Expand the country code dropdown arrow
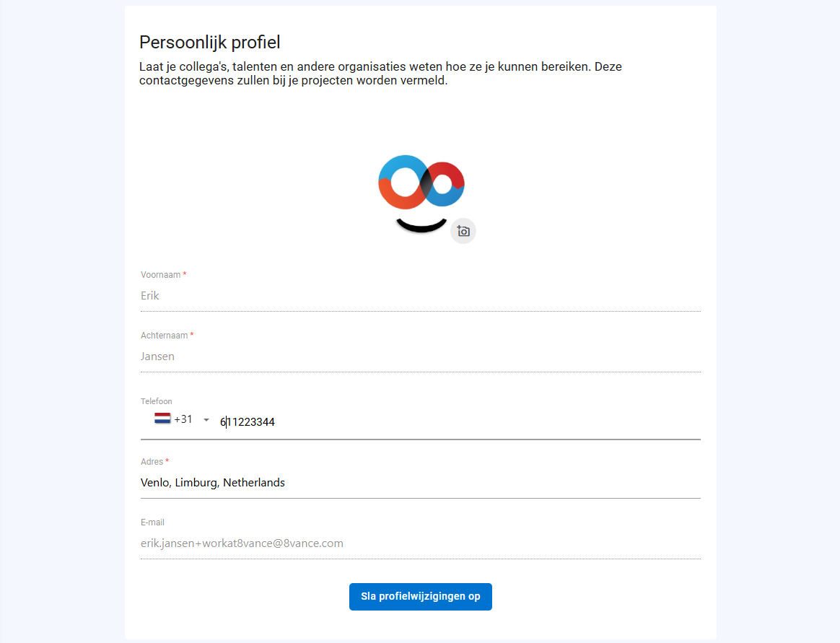This screenshot has height=643, width=840. pyautogui.click(x=206, y=420)
